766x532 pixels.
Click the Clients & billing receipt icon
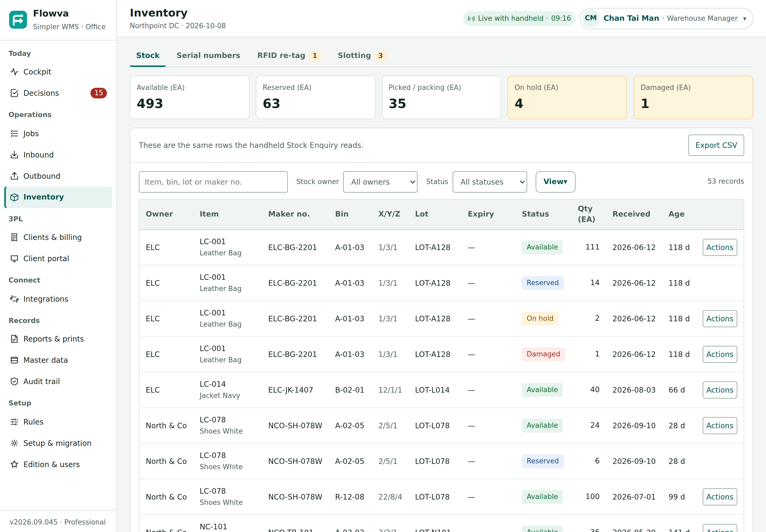point(14,237)
